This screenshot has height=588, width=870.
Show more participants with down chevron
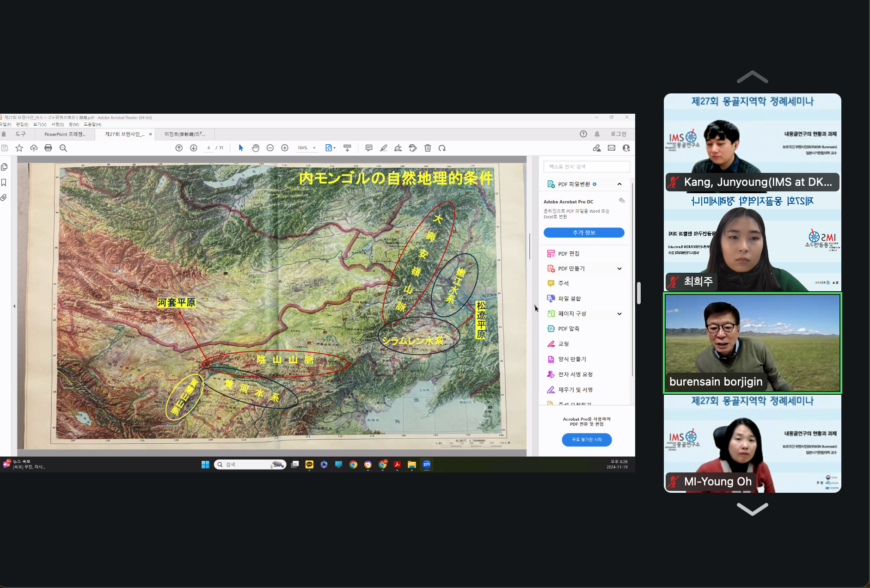752,509
